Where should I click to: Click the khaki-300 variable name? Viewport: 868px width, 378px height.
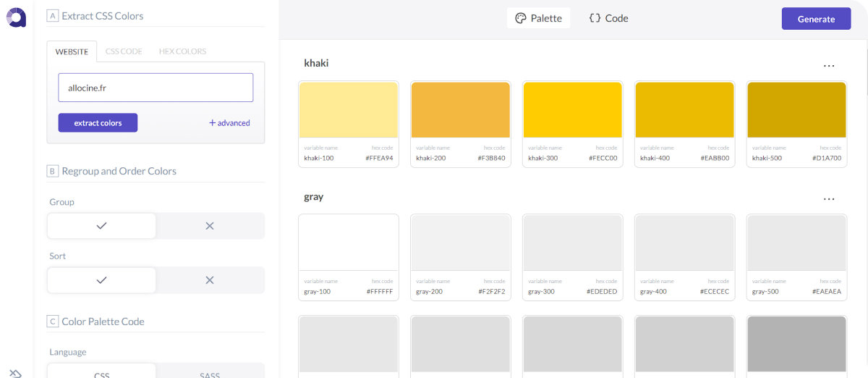tap(543, 158)
